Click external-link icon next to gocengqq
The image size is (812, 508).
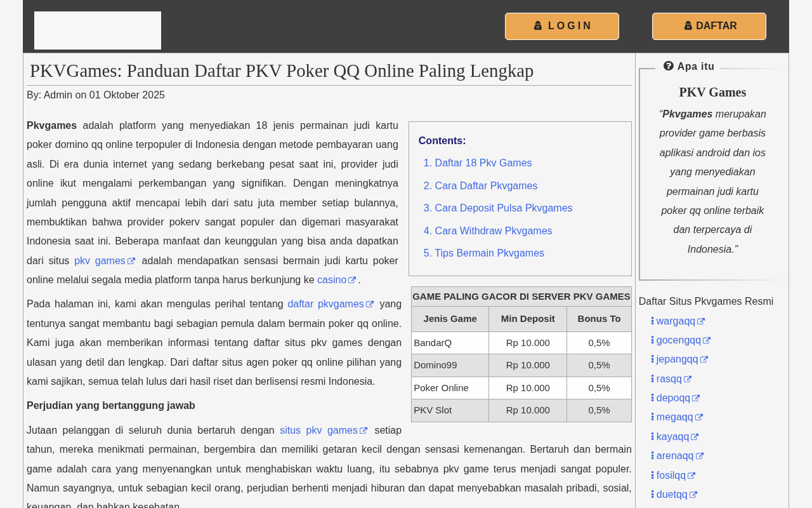tap(707, 340)
